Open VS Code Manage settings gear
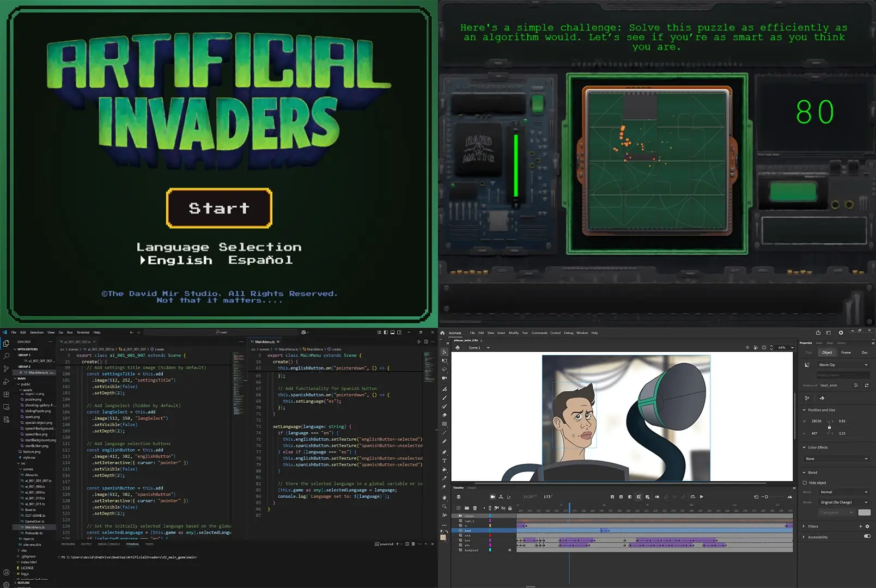This screenshot has width=876, height=588. tap(6, 584)
